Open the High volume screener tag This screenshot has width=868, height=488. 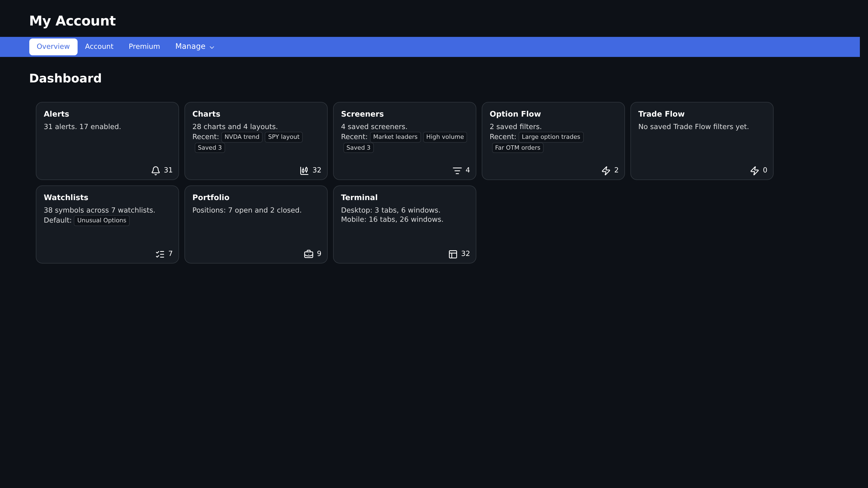445,137
